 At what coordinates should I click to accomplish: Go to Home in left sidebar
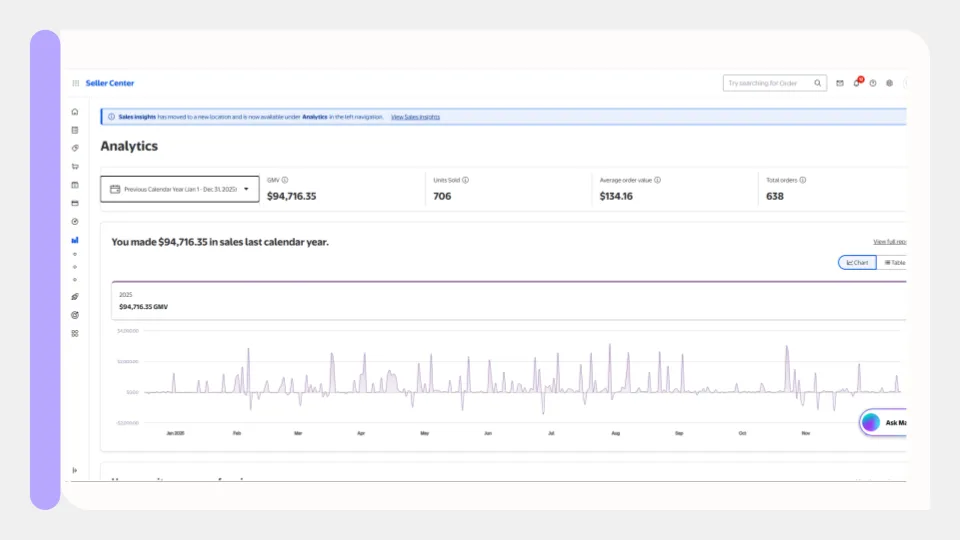75,112
